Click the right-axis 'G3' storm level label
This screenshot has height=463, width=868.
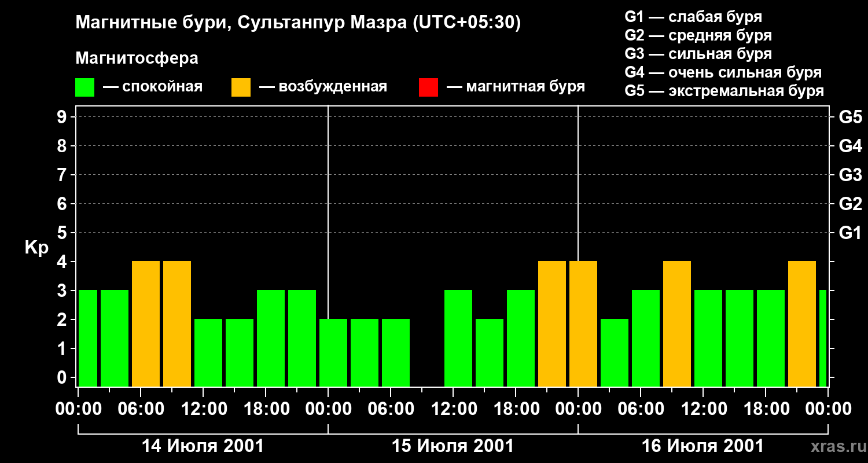coord(850,175)
